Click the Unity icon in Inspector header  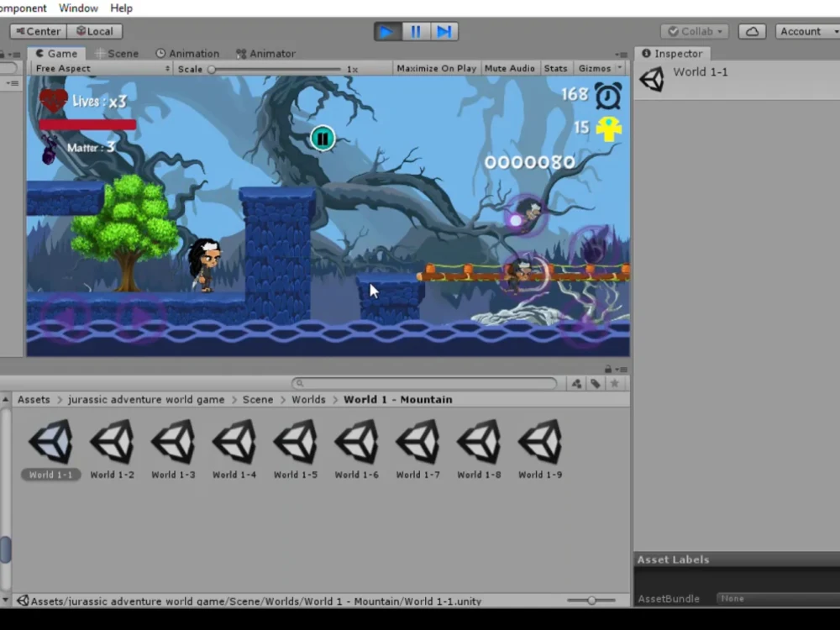[652, 79]
